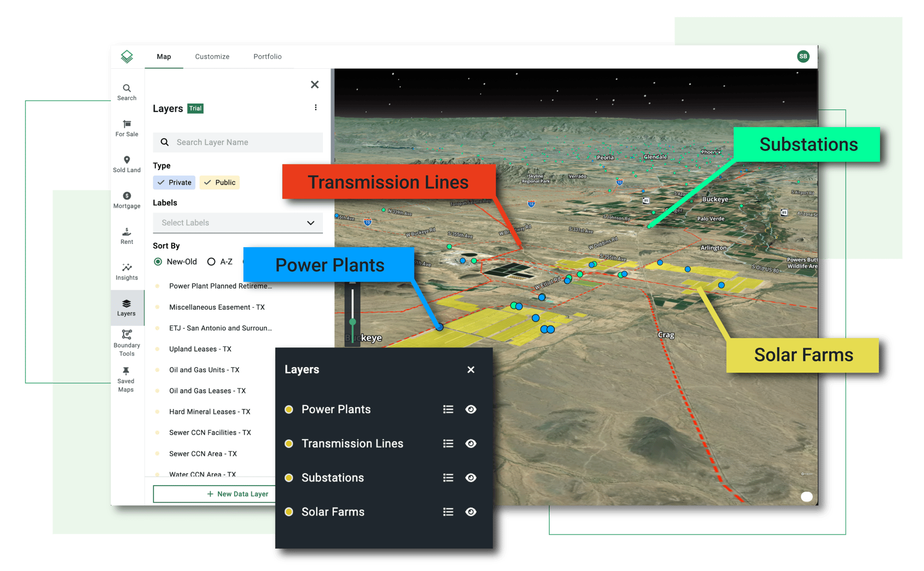Switch to the Map tab
924x571 pixels.
click(164, 56)
